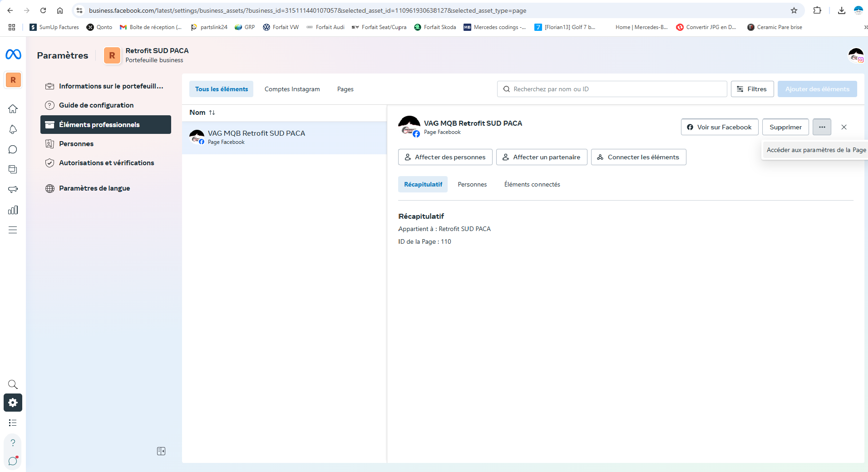Screen dimensions: 868x472
Task: Open Personnes in settings sidebar
Action: point(106,144)
